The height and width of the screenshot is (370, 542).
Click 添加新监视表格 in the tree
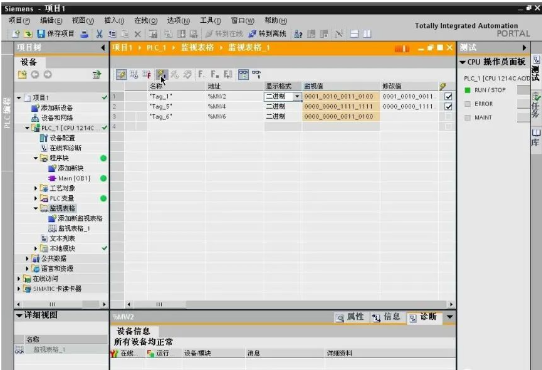(x=75, y=219)
